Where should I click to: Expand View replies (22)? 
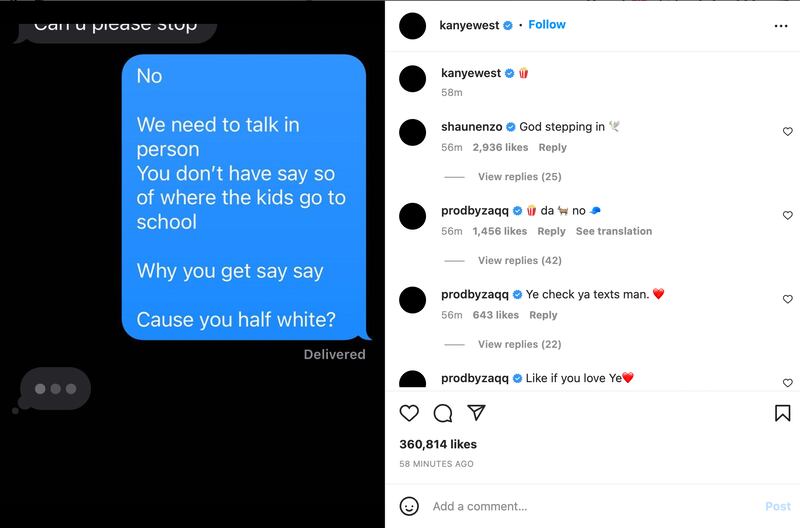click(x=519, y=344)
